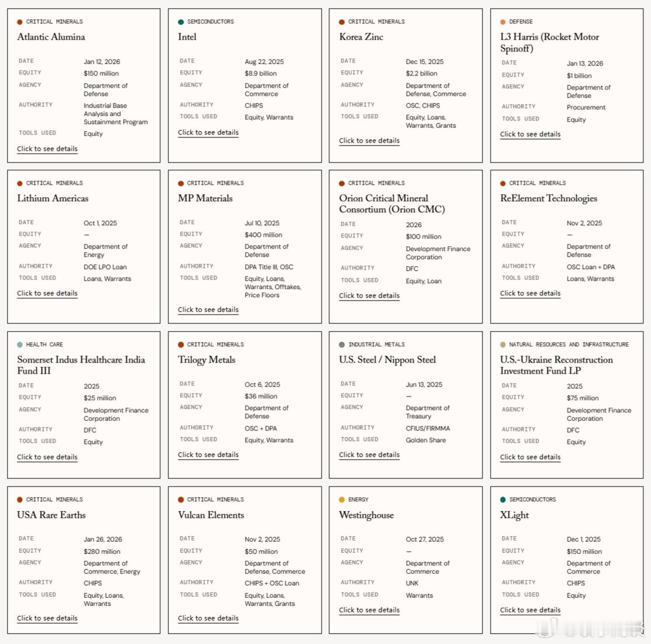Open details link on Westinghouse card
Viewport: 651px width, 644px height.
click(369, 610)
